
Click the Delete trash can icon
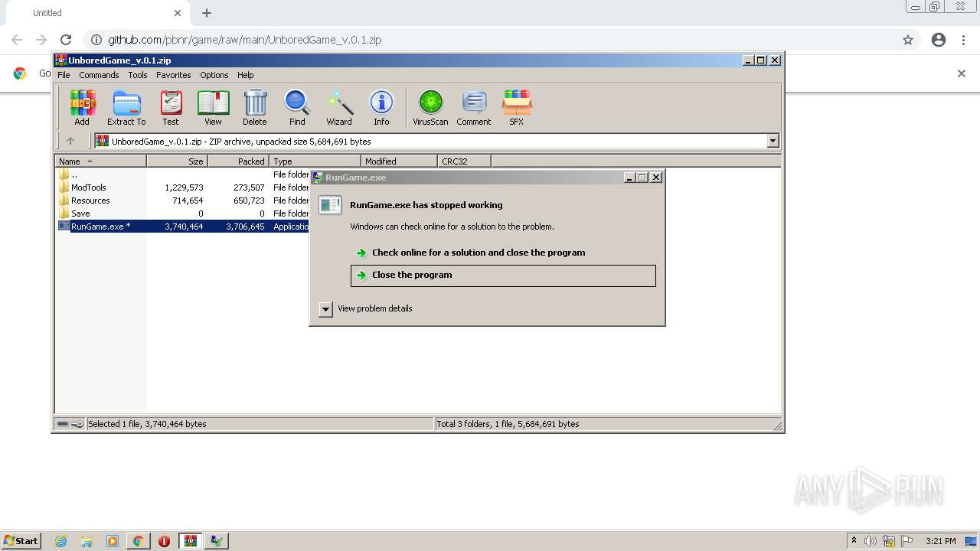pyautogui.click(x=255, y=108)
